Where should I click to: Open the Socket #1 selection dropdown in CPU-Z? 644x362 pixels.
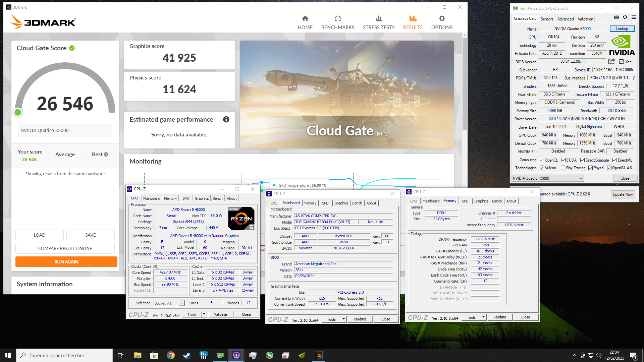coord(169,303)
